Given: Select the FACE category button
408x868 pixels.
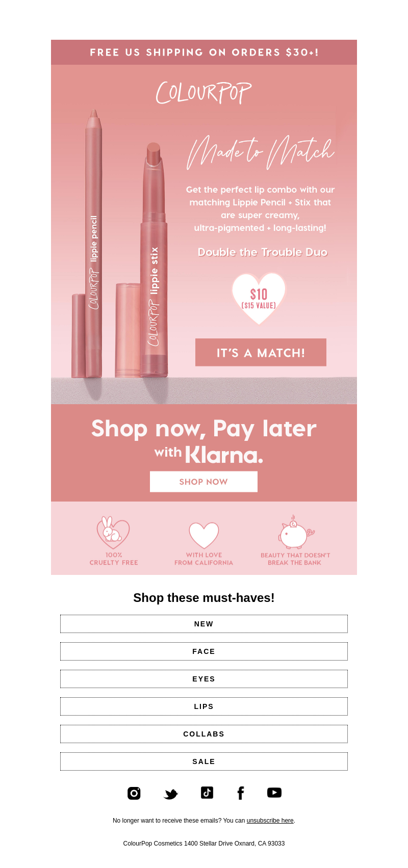Looking at the screenshot, I should pos(204,651).
